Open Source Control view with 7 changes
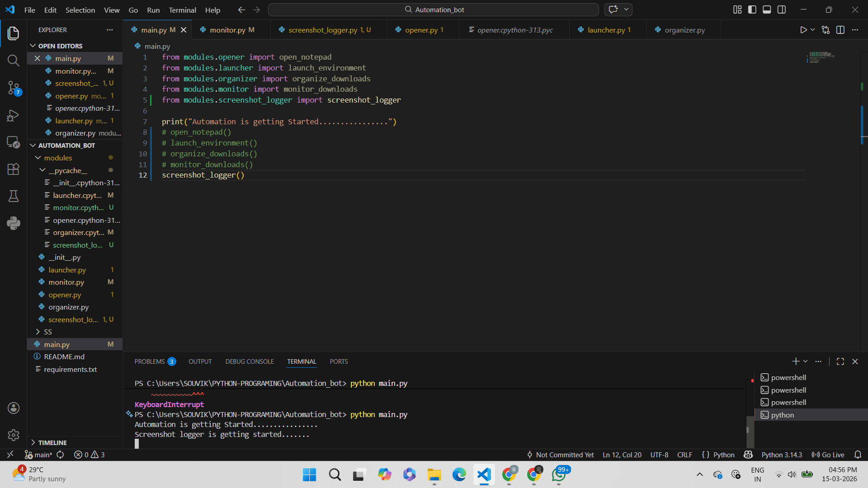868x488 pixels. click(x=14, y=88)
